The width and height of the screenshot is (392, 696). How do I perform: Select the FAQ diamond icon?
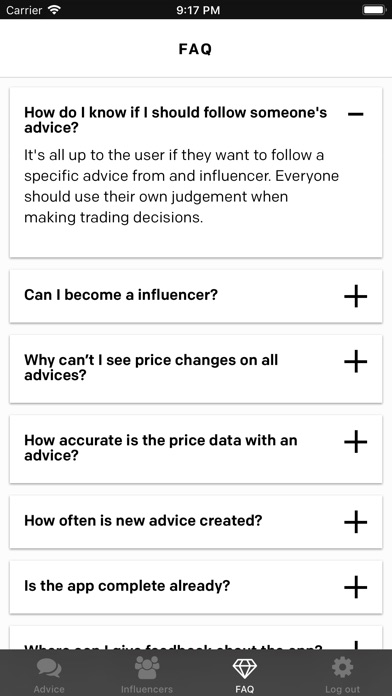[x=245, y=668]
